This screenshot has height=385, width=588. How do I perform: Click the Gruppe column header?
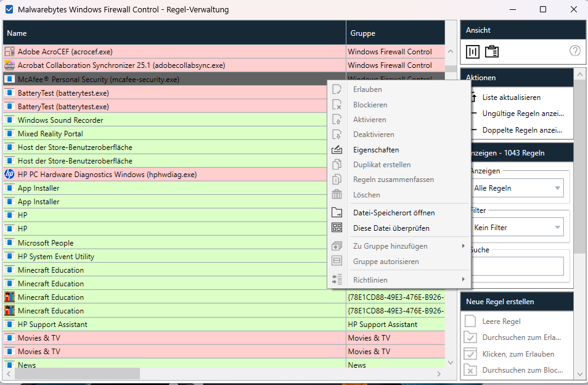tap(395, 33)
